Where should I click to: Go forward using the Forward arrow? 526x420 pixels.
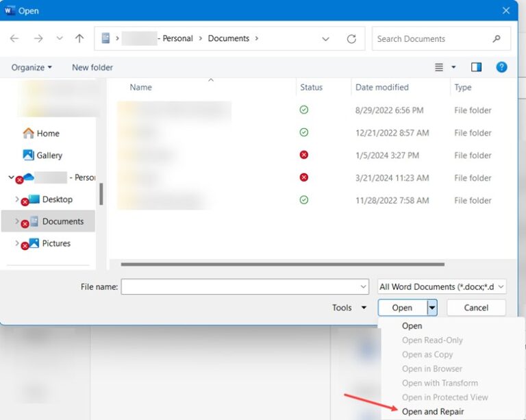coord(38,38)
